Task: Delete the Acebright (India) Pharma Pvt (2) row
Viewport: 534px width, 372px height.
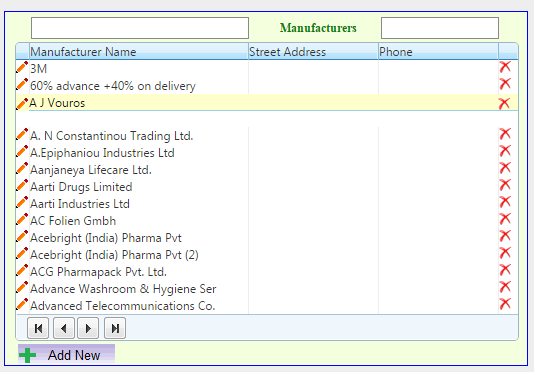Action: tap(505, 253)
